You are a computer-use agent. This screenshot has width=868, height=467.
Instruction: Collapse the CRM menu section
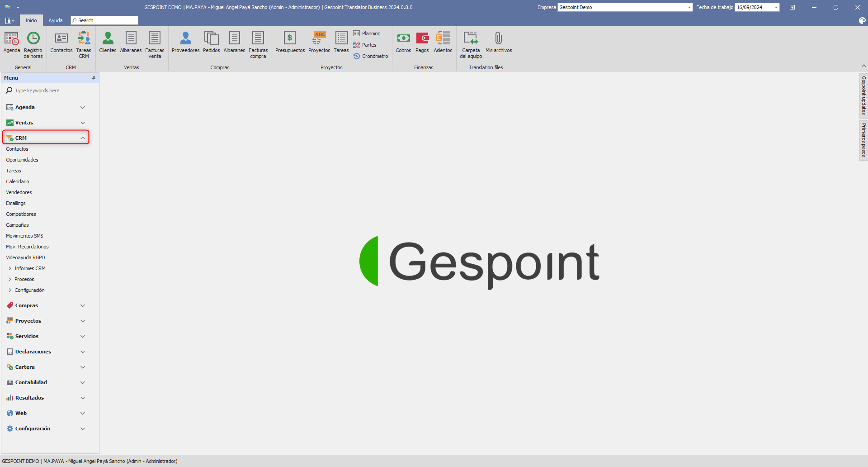tap(83, 138)
